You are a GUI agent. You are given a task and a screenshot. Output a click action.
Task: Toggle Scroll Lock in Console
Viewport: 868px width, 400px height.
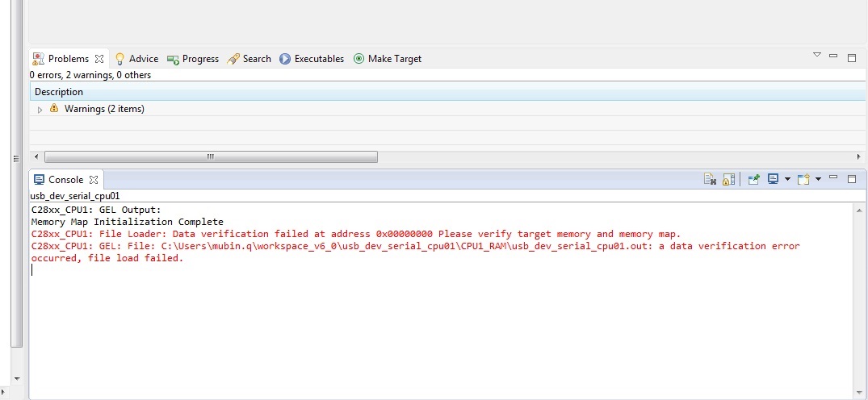[728, 179]
